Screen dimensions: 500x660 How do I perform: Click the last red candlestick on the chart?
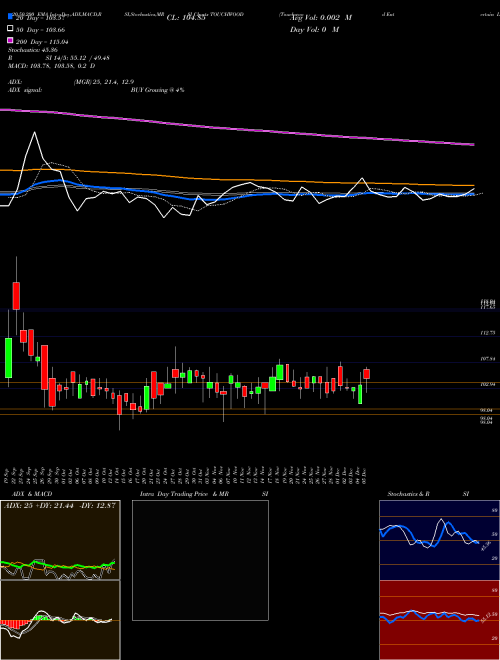coord(367,374)
